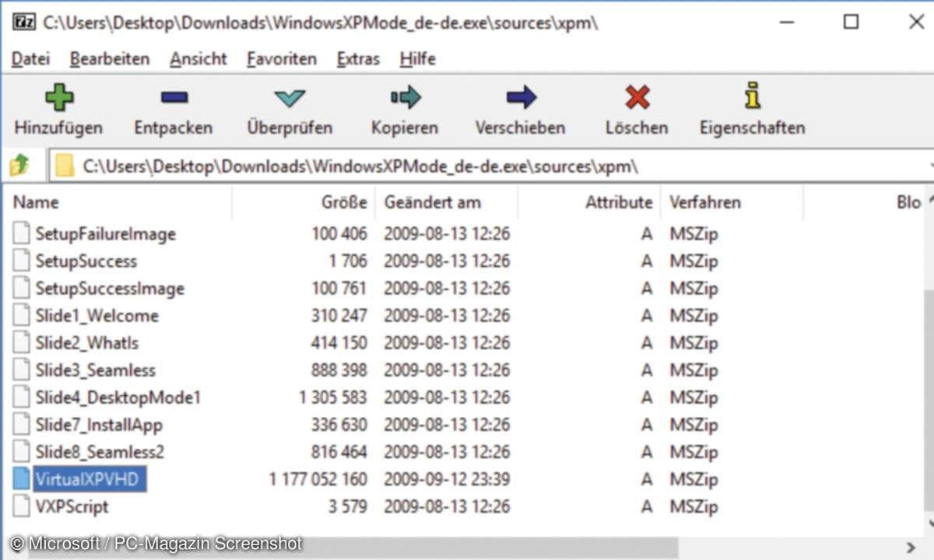Click the size value 1 177 052 160
The height and width of the screenshot is (560, 934).
[x=318, y=479]
